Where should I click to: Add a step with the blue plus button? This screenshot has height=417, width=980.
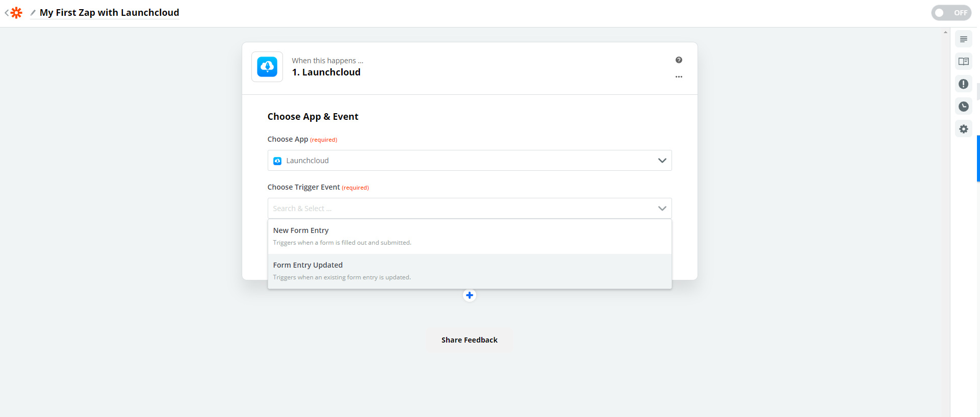tap(470, 295)
